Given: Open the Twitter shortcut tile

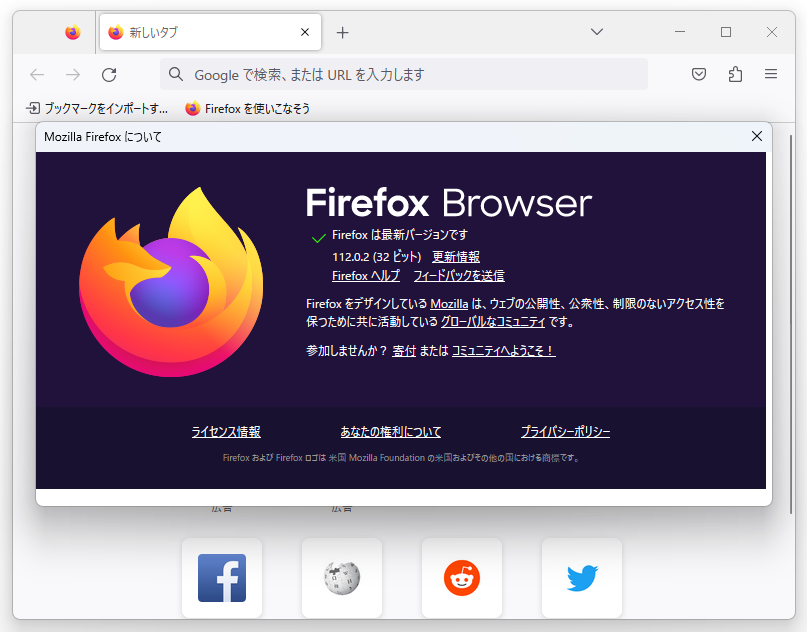Looking at the screenshot, I should (x=581, y=578).
